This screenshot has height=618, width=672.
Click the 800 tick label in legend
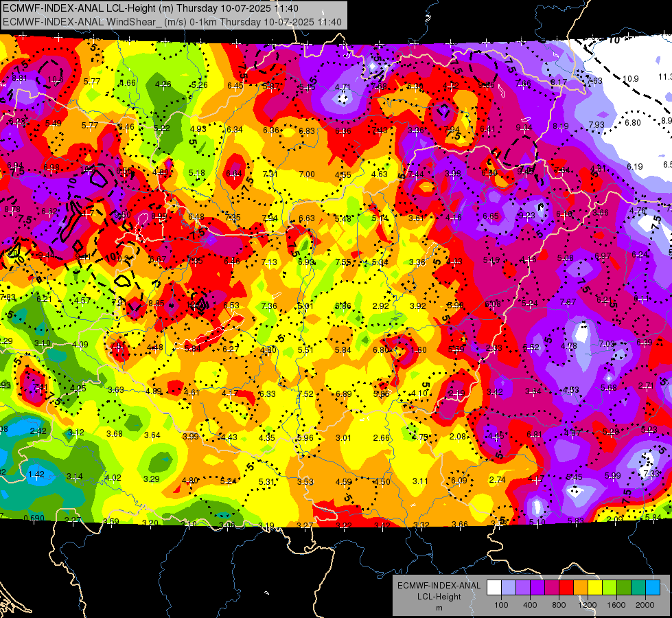[x=559, y=605]
